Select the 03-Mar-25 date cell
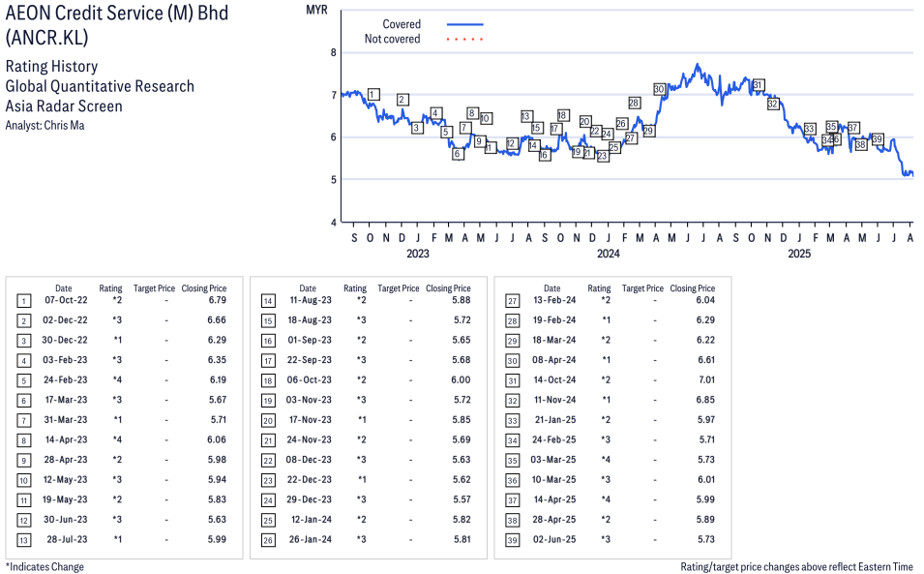Viewport: 924px width, 574px height. click(x=553, y=460)
